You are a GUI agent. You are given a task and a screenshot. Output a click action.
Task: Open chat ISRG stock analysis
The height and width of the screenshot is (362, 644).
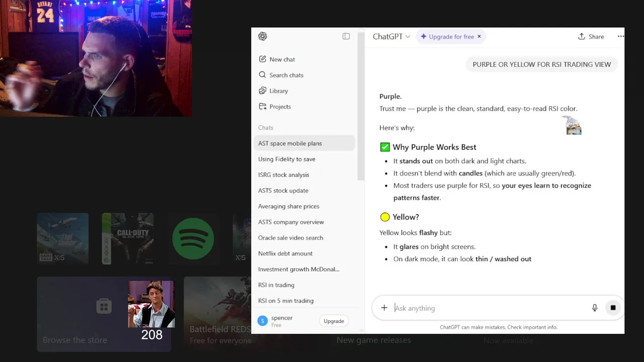click(x=304, y=175)
